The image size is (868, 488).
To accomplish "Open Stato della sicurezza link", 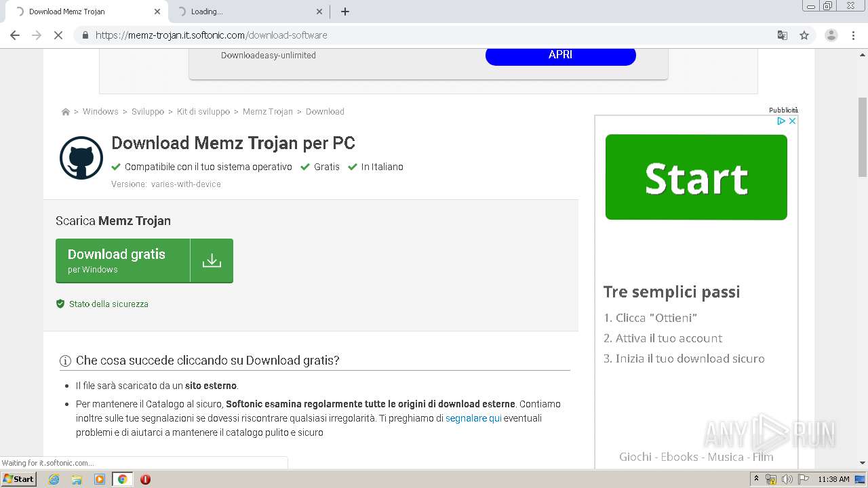I will 108,304.
